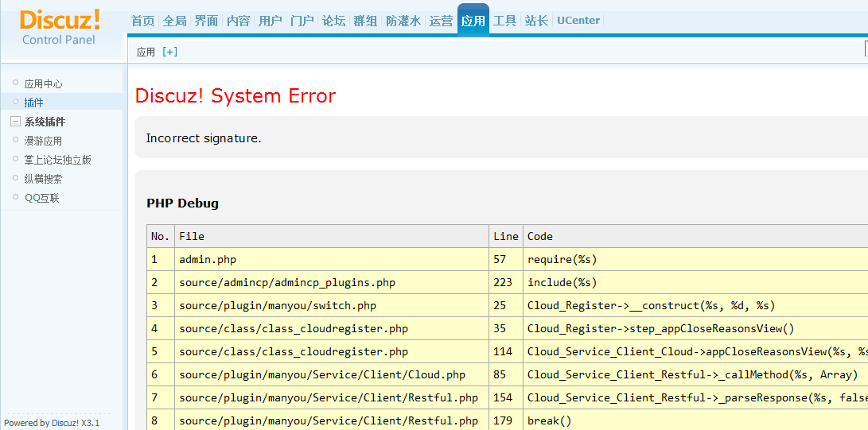Screen dimensions: 868x430
Task: Click the PHP Debug heading
Action: pos(183,203)
